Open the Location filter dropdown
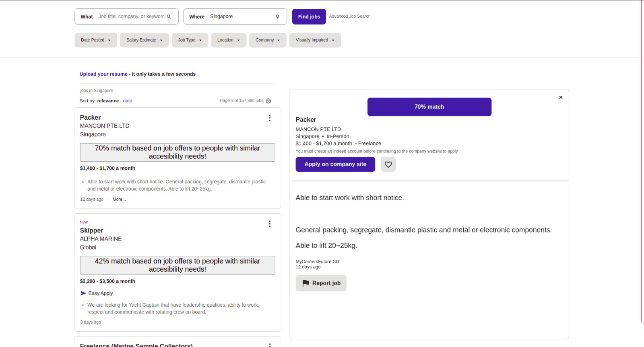The width and height of the screenshot is (644, 347). [x=229, y=40]
